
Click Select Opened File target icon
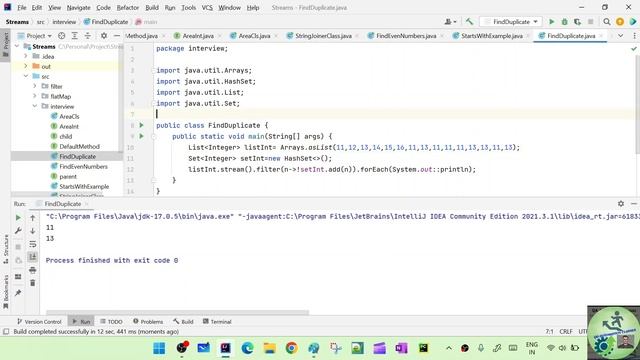[x=61, y=36]
